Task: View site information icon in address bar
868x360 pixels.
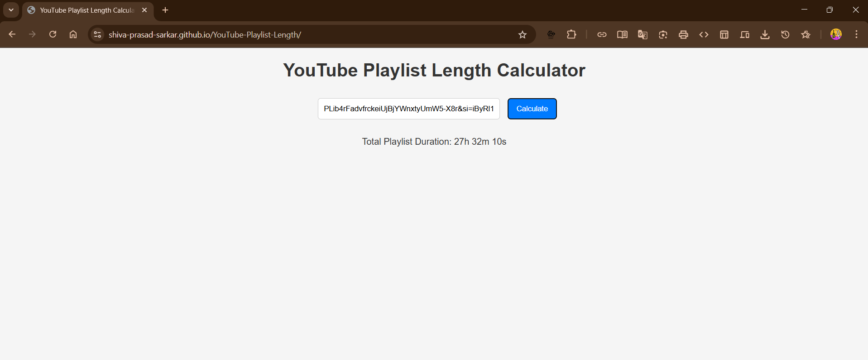Action: (x=97, y=34)
